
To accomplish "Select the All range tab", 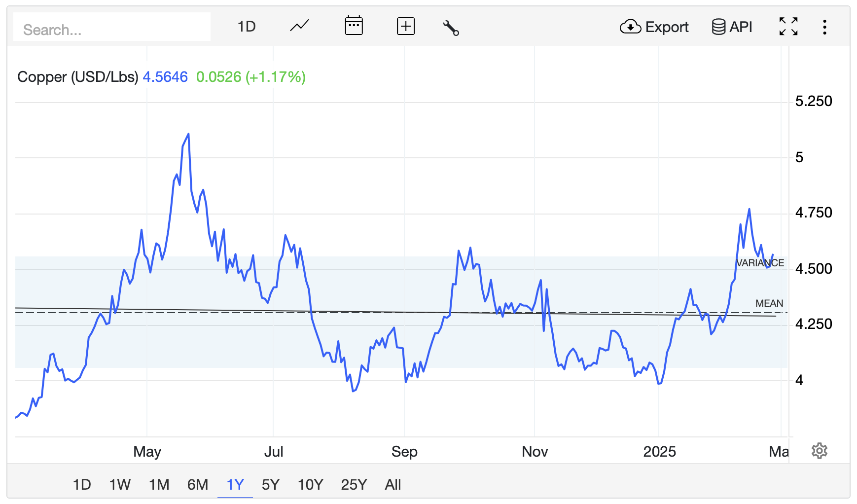I will point(393,485).
